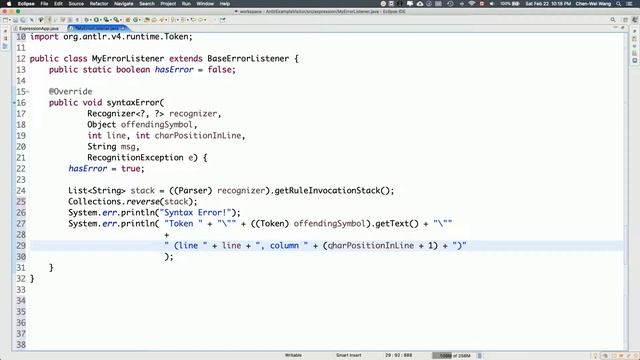Open the Edit menu
Viewport: 640px width, 360px height.
[58, 4]
